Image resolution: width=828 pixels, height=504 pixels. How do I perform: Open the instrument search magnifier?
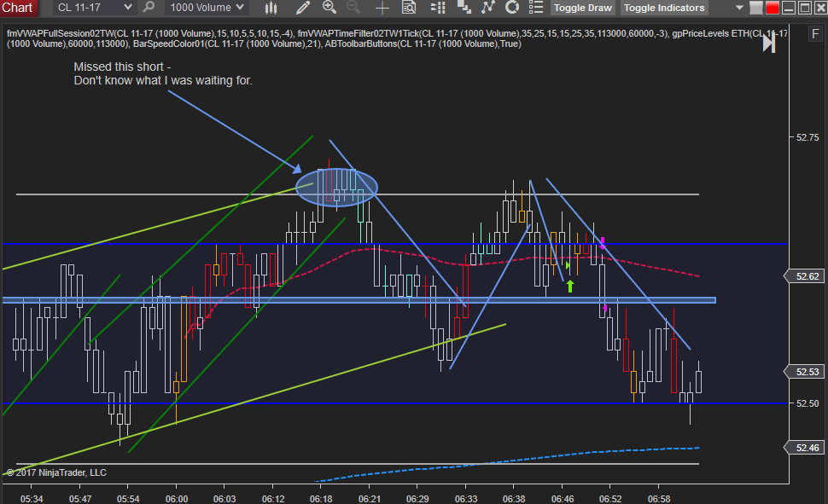pyautogui.click(x=149, y=8)
